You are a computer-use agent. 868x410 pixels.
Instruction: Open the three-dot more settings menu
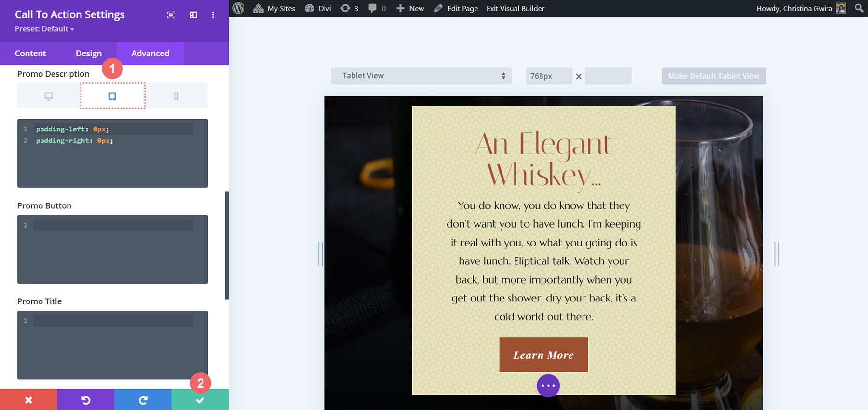click(x=213, y=15)
